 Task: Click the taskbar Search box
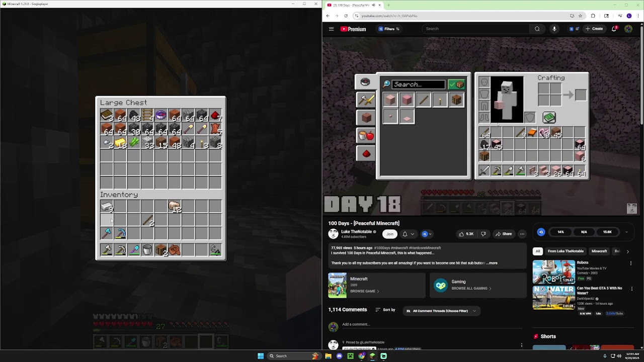coord(294,356)
